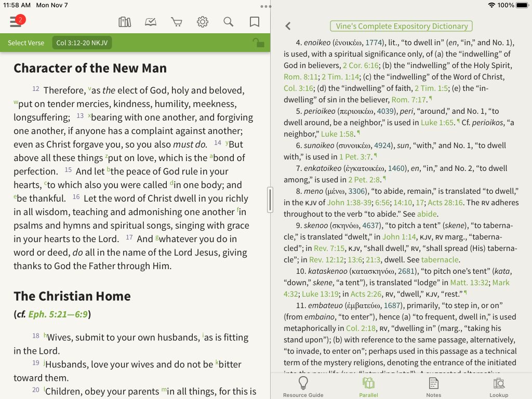This screenshot has width=532, height=399.
Task: Tap Strong's number 4924 for sunoikeo
Action: (383, 145)
